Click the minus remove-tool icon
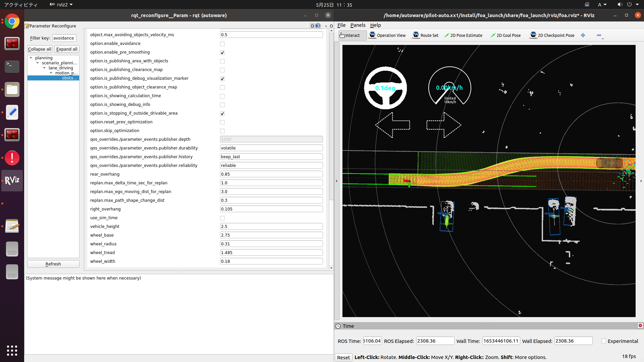Image resolution: width=644 pixels, height=362 pixels. [x=599, y=35]
